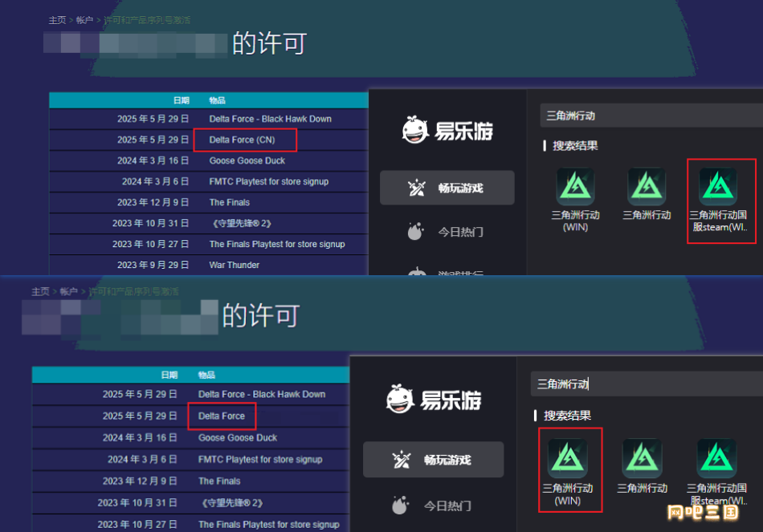Screen dimensions: 763x532
Task: Go to 帐户 breadcrumb in lower screenshot
Action: coord(68,291)
